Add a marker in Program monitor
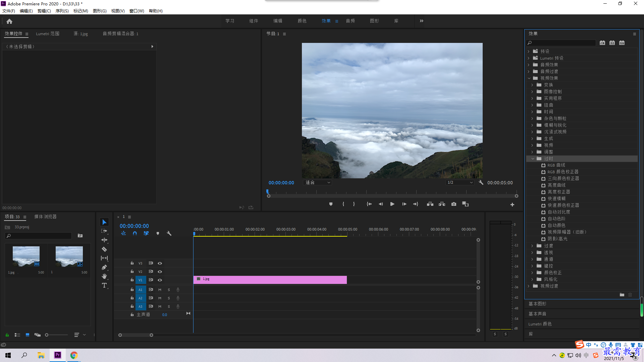The height and width of the screenshot is (362, 644). (331, 204)
